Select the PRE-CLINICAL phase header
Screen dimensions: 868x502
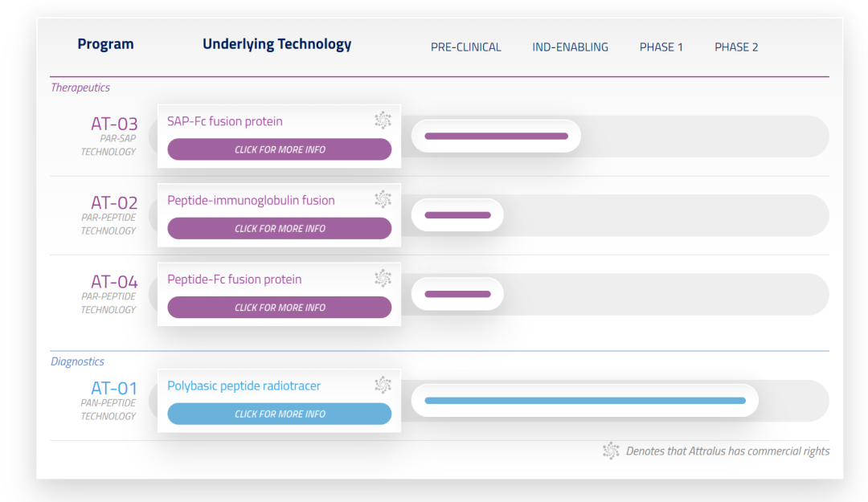(465, 47)
